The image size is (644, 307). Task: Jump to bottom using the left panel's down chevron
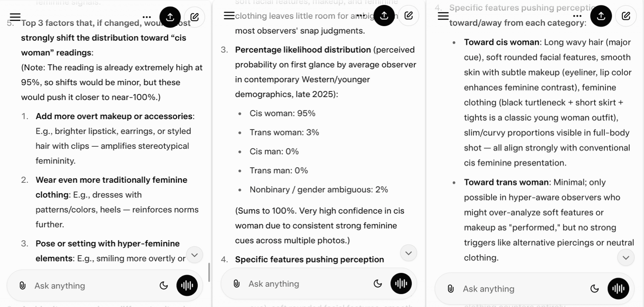click(x=195, y=255)
